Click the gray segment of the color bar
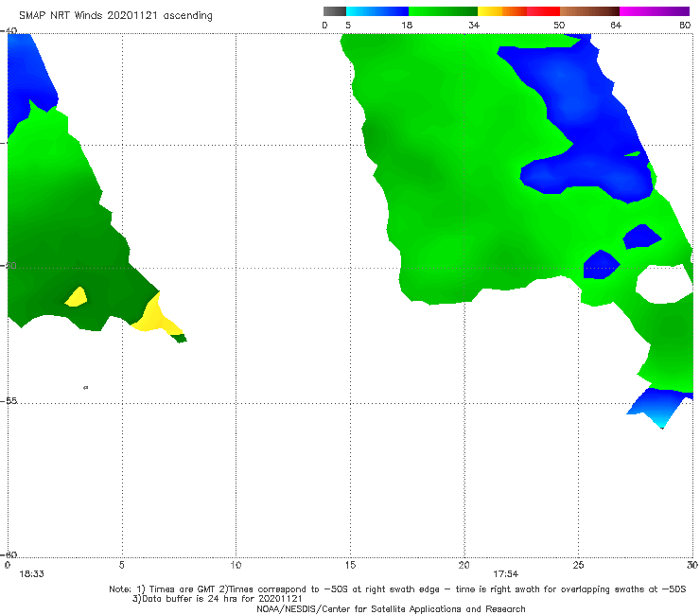Image resolution: width=700 pixels, height=615 pixels. coord(334,11)
